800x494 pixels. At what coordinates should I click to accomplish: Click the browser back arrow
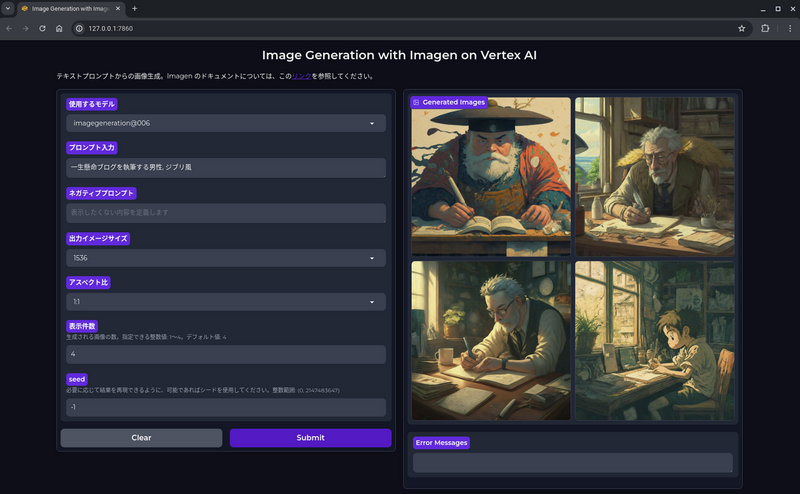tap(9, 29)
